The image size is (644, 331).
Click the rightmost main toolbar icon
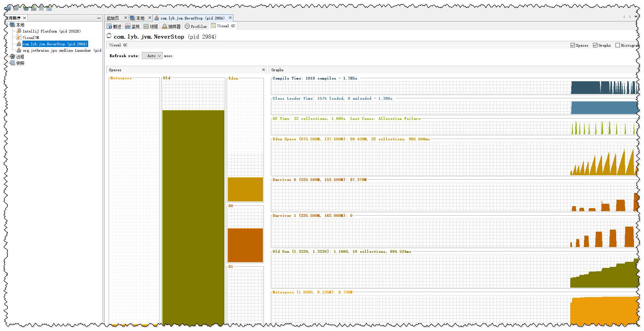pos(49,8)
